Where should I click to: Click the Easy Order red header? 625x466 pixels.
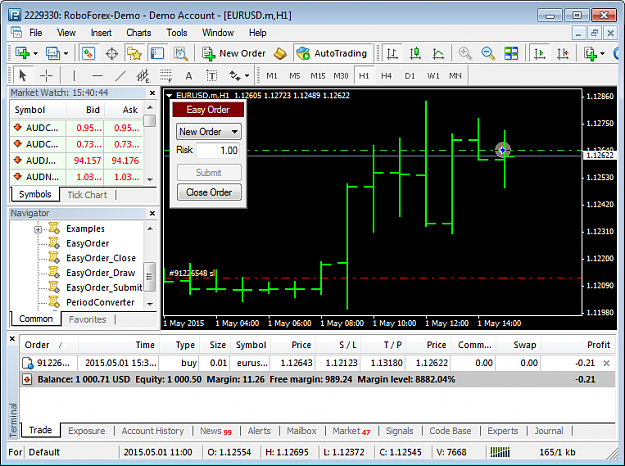pos(208,110)
